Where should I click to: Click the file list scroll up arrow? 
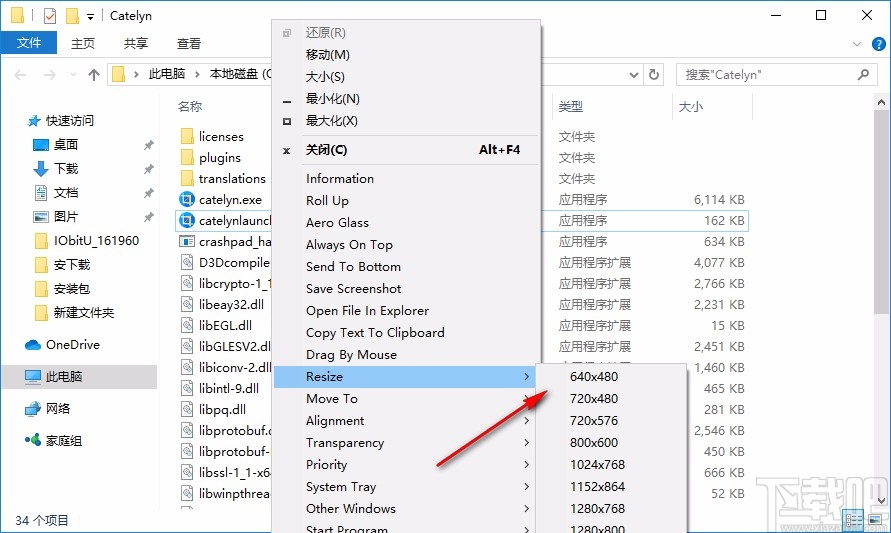(x=881, y=103)
